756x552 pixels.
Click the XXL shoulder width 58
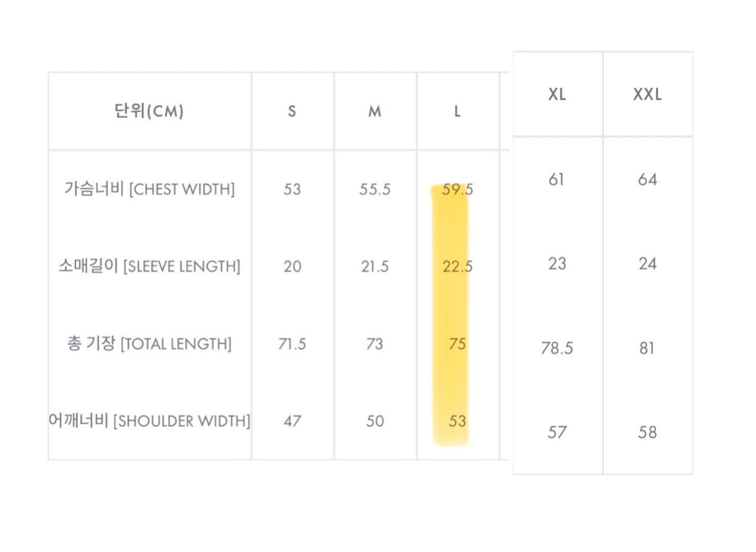pyautogui.click(x=647, y=432)
